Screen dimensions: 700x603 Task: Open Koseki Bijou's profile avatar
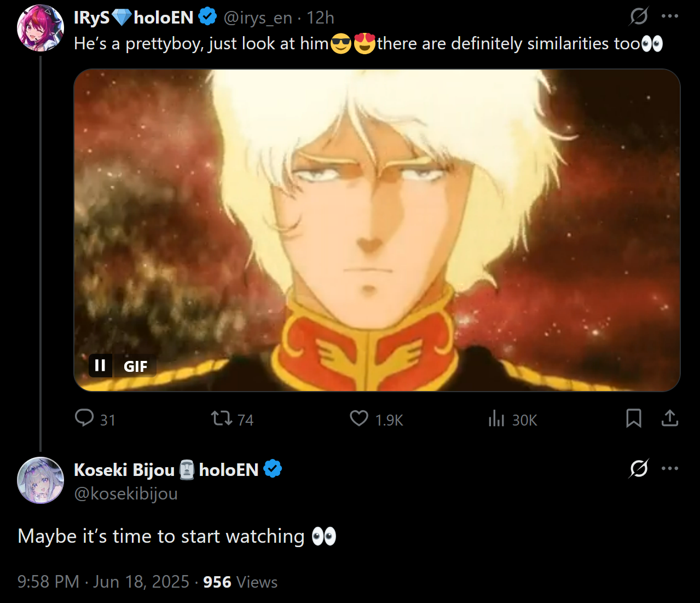pyautogui.click(x=41, y=480)
